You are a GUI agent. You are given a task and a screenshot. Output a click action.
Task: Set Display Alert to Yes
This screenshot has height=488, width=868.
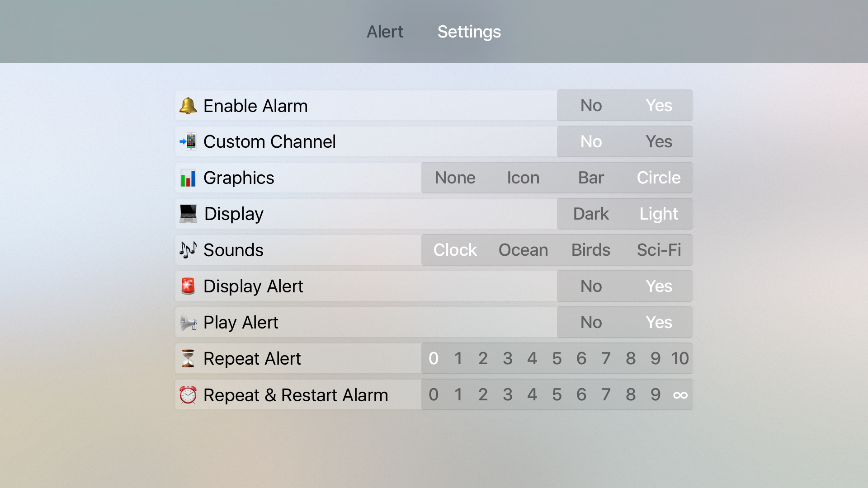pos(659,286)
